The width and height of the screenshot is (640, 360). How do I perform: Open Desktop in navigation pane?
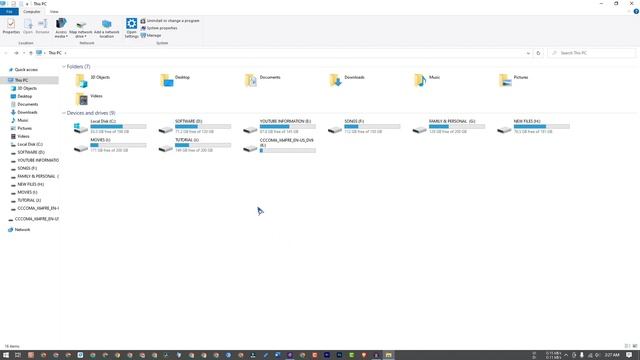(x=24, y=96)
